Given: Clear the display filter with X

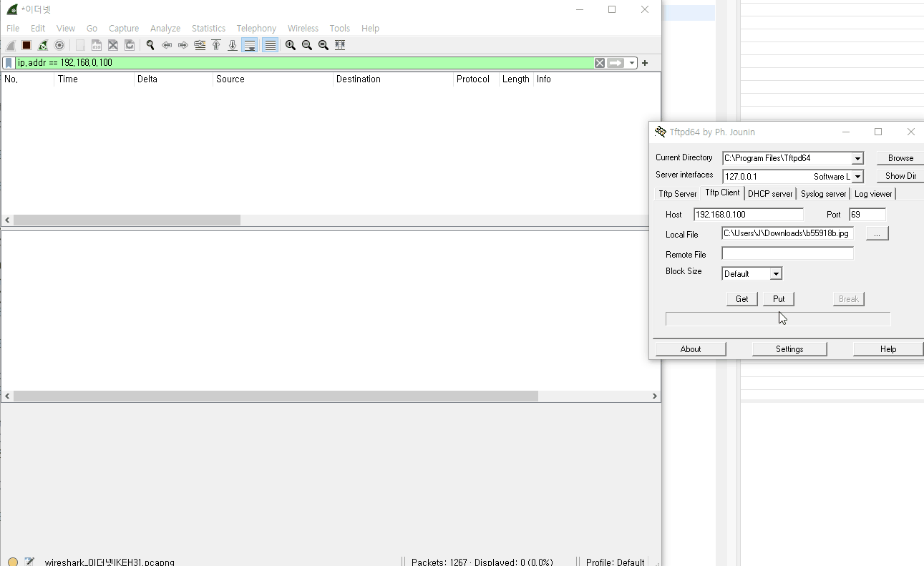Looking at the screenshot, I should (x=600, y=63).
